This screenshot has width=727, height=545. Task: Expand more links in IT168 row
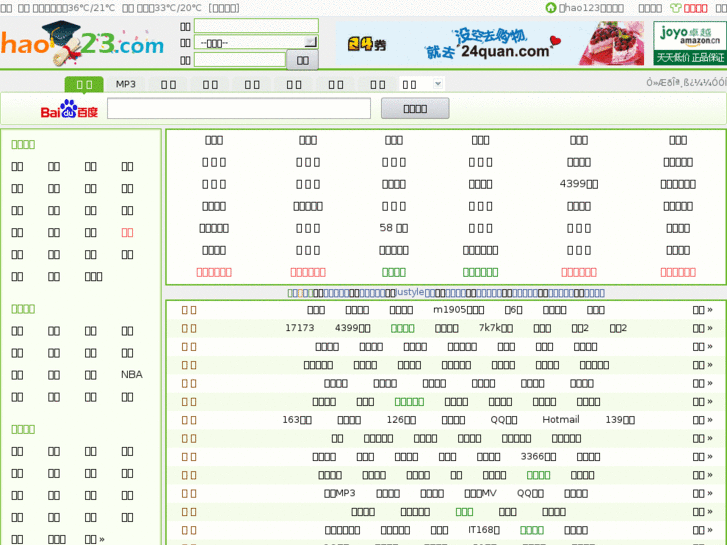[702, 530]
